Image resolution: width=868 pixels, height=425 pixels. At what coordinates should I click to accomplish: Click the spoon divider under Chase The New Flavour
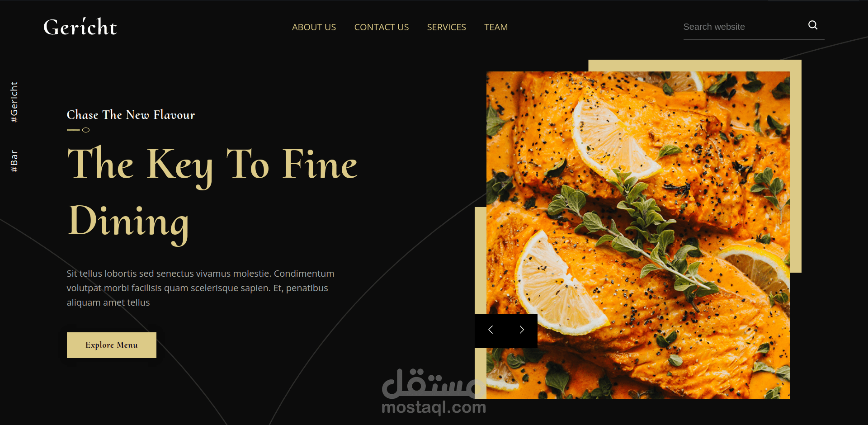pyautogui.click(x=78, y=130)
